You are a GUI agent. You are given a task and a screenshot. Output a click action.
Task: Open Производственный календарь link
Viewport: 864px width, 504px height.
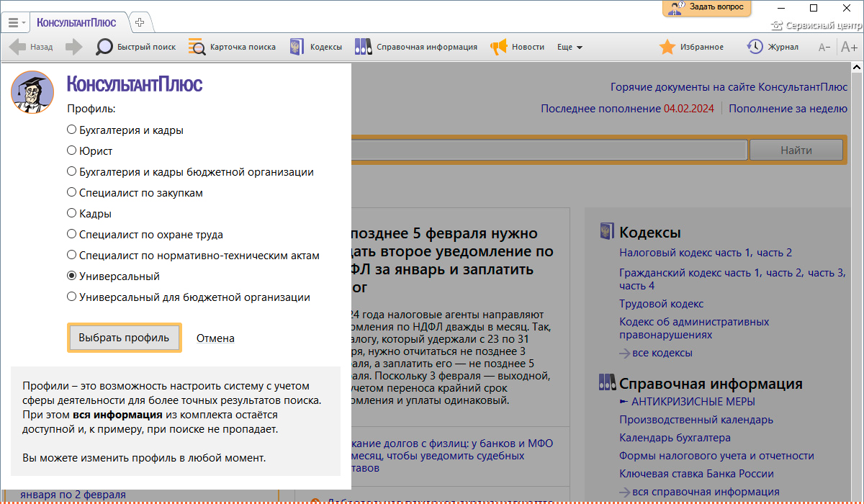pos(696,420)
